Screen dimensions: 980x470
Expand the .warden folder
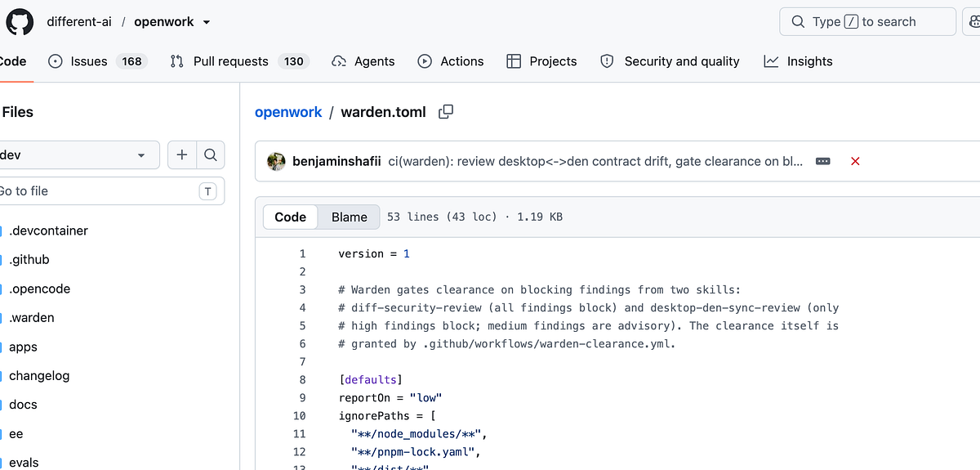pos(31,318)
